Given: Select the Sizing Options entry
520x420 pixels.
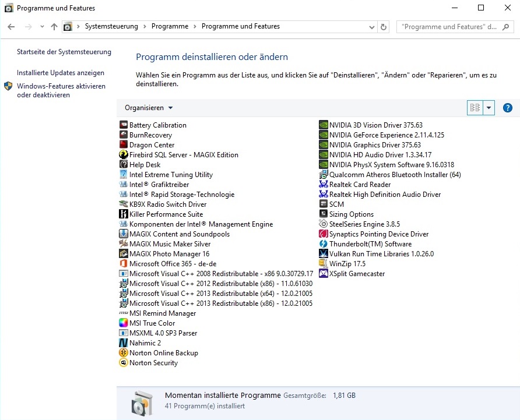Looking at the screenshot, I should (x=346, y=214).
